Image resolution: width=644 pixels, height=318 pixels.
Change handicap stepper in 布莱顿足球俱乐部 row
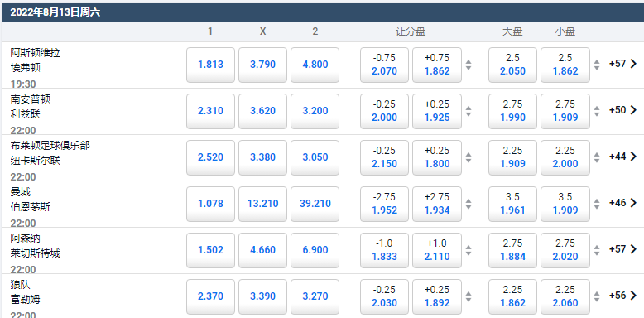point(469,158)
